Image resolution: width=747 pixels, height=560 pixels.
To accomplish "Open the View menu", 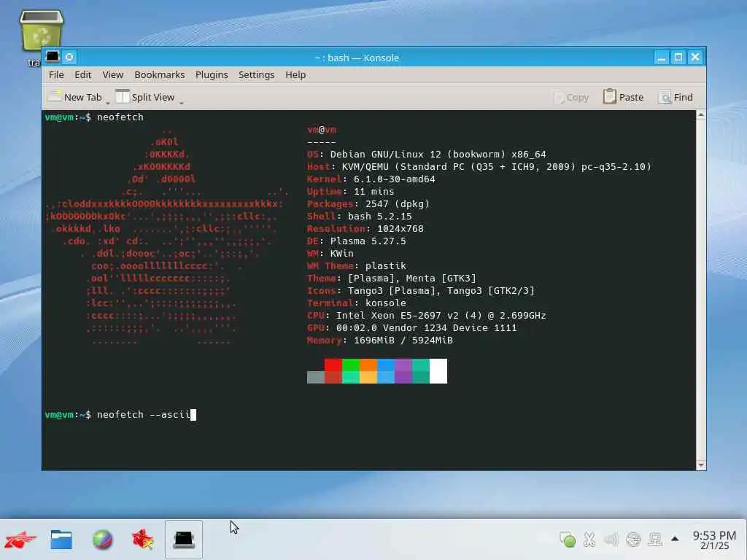I will point(113,75).
